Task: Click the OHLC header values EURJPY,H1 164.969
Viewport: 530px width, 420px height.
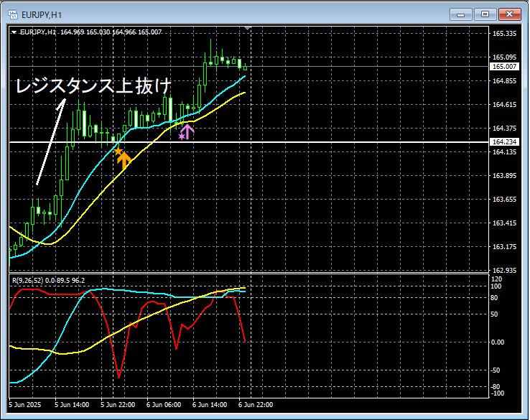Action: coord(52,32)
